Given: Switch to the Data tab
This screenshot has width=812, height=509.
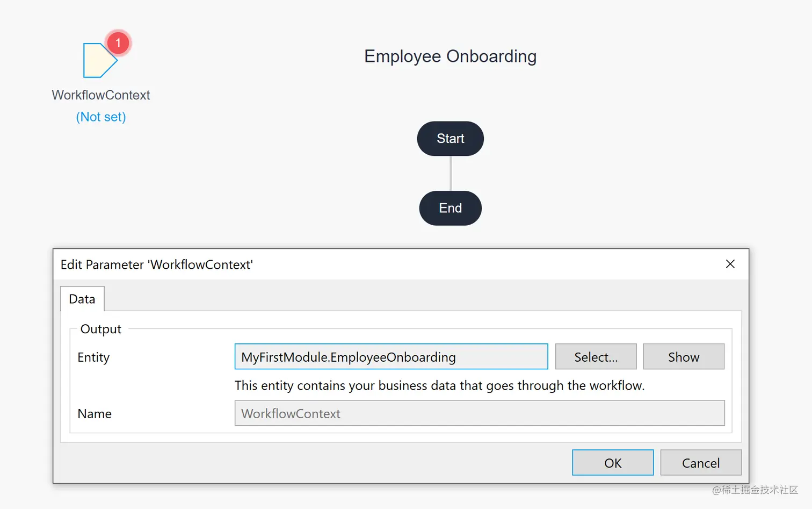Looking at the screenshot, I should 82,299.
